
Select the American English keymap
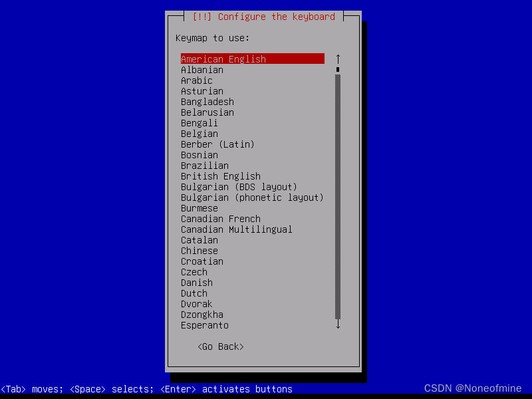[253, 59]
